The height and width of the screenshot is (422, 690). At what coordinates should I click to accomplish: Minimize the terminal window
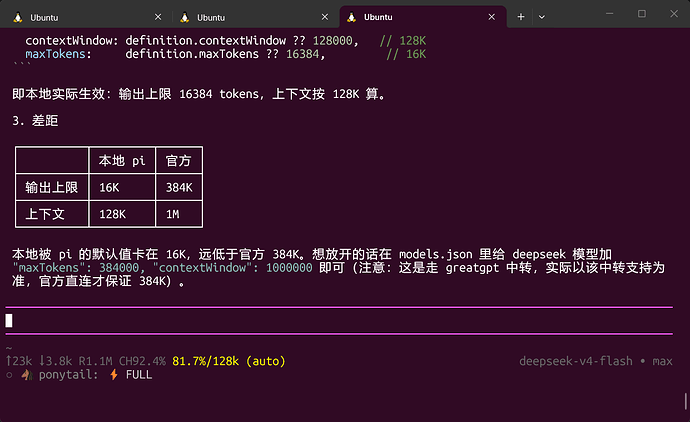[609, 14]
